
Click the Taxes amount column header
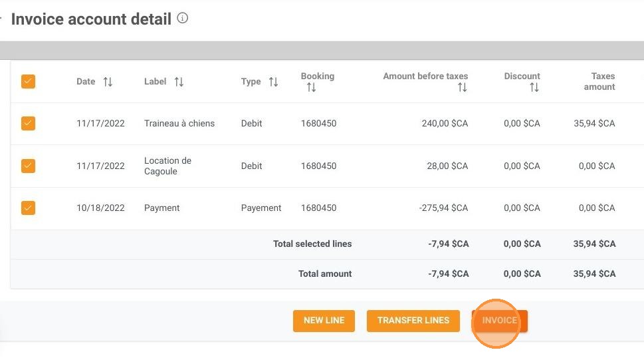click(599, 81)
